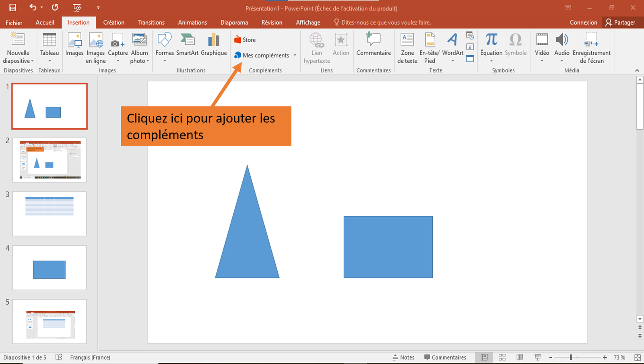Start an Enregistrement de l'écran
The width and height of the screenshot is (644, 364).
click(591, 48)
